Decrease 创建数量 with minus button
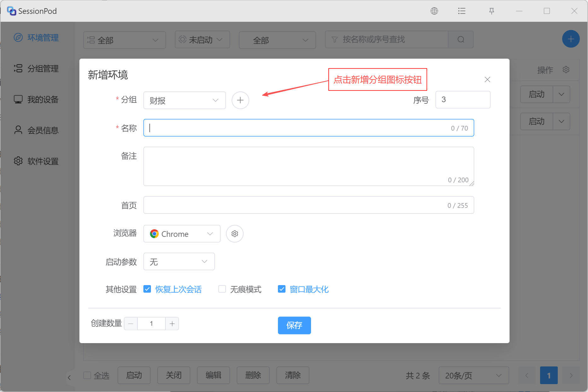 point(131,324)
